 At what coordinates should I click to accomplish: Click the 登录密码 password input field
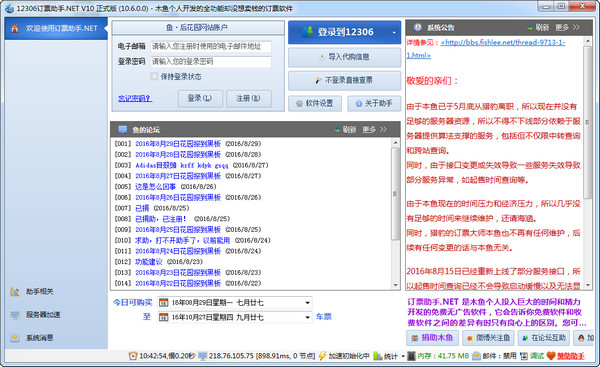[211, 62]
